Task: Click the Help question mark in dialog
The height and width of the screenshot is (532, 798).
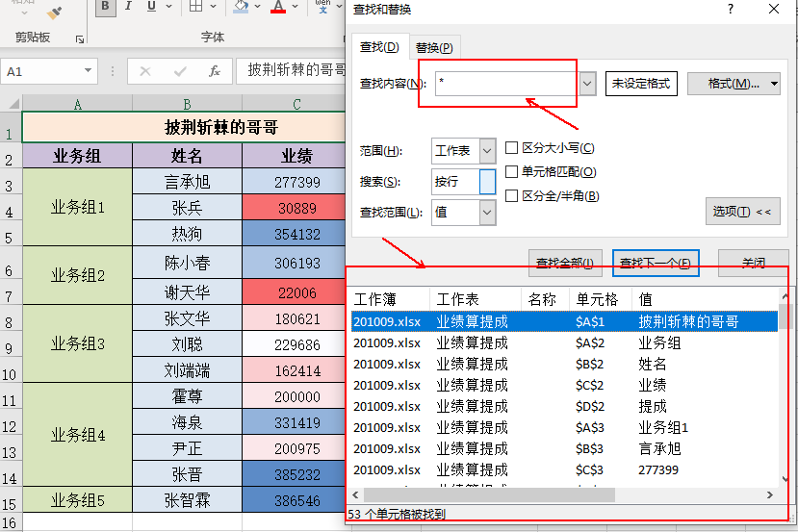Action: [x=731, y=9]
